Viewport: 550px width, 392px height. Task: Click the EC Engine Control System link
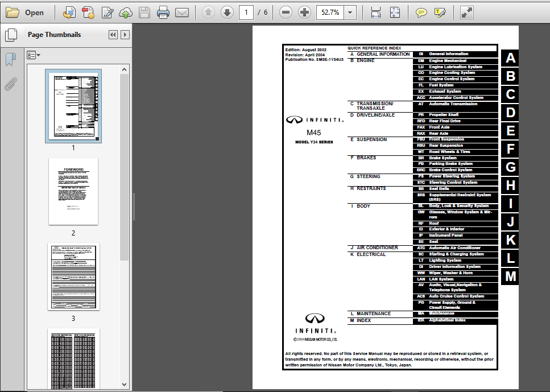tap(455, 79)
